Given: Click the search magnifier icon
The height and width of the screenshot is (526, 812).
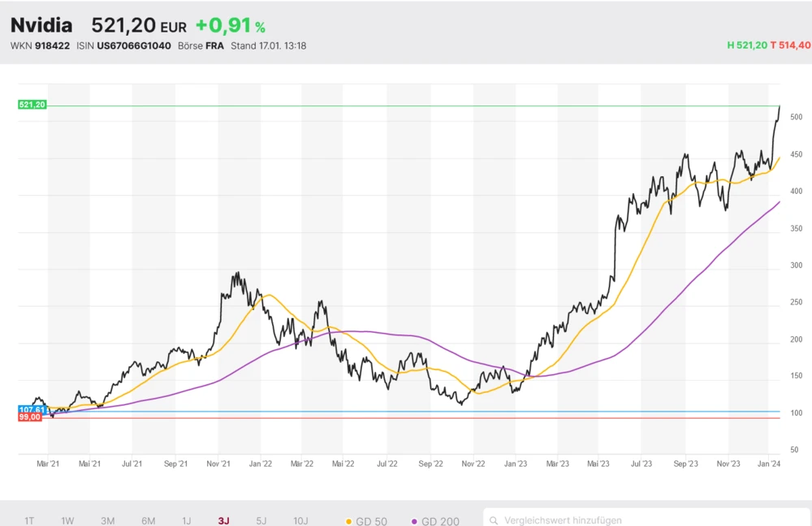Looking at the screenshot, I should pos(494,520).
